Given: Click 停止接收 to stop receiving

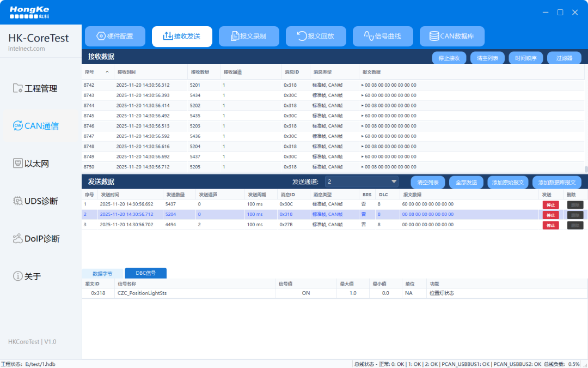Looking at the screenshot, I should click(449, 58).
